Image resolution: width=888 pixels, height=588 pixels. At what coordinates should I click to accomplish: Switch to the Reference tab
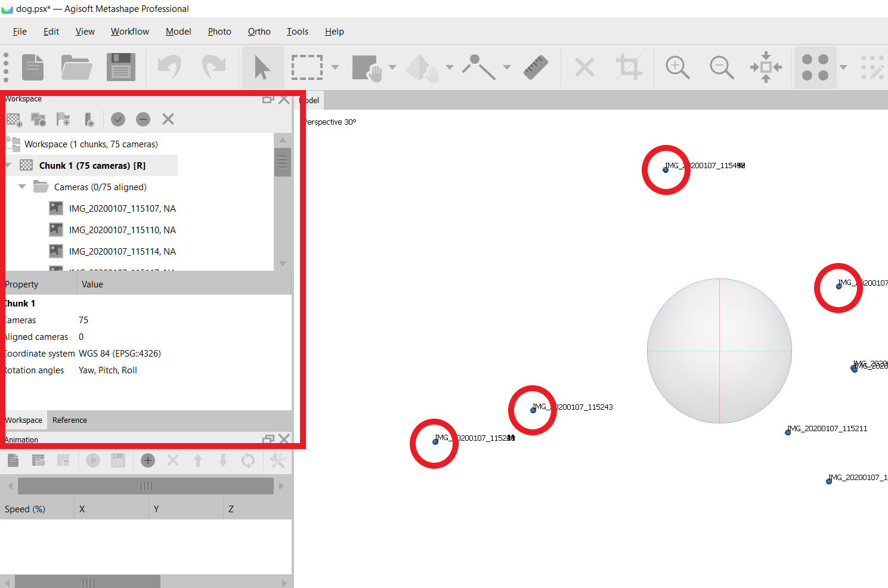tap(70, 420)
